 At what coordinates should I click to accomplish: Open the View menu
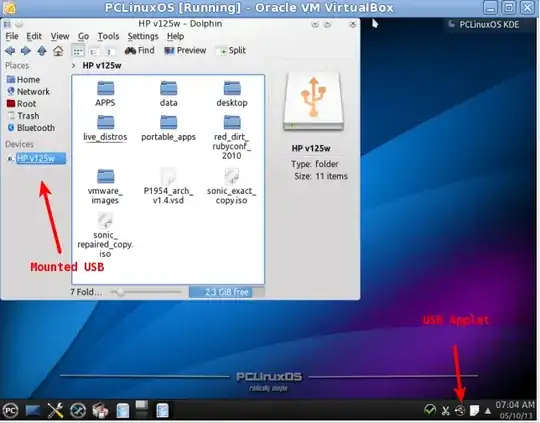[60, 36]
